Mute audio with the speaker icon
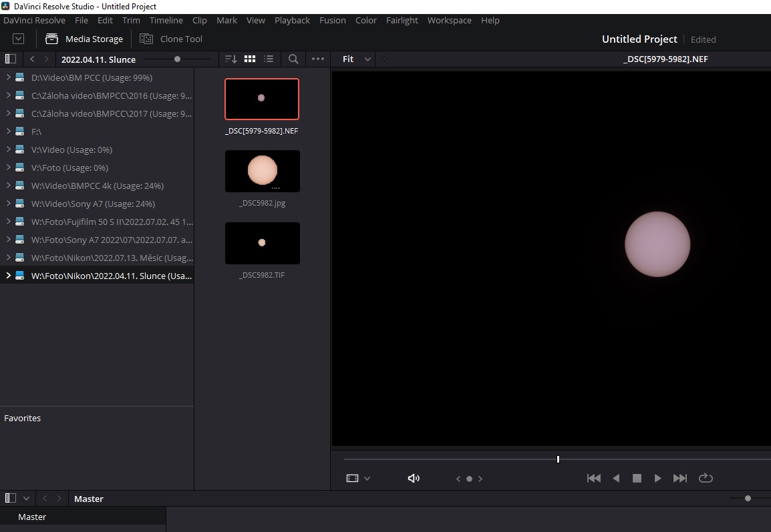The width and height of the screenshot is (771, 532). tap(414, 478)
